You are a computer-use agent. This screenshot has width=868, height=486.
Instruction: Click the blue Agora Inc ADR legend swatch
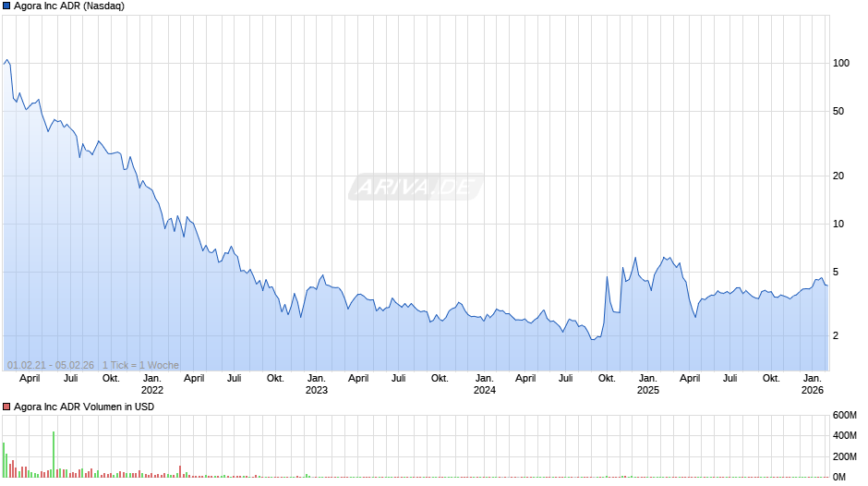click(x=6, y=6)
